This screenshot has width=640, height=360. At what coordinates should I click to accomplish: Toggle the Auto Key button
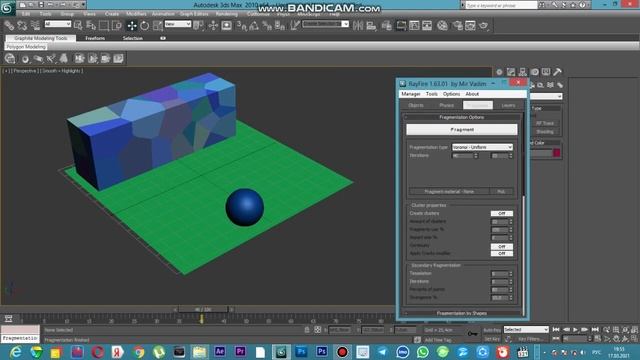click(492, 330)
